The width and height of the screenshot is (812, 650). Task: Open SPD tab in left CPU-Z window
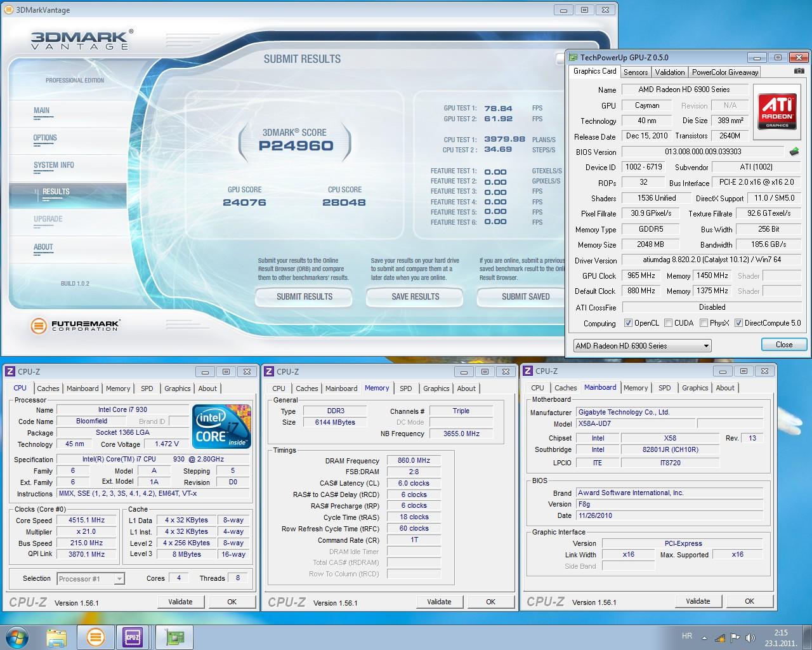tap(147, 388)
